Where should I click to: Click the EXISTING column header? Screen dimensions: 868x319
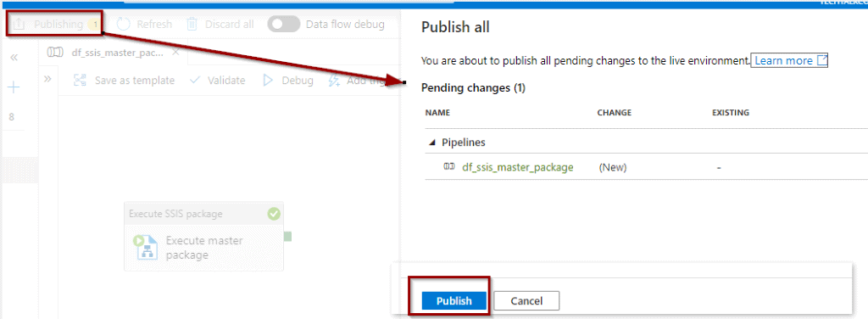[x=730, y=113]
